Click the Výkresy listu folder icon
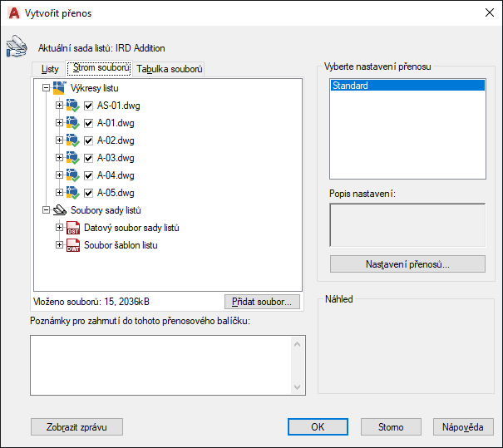 [60, 88]
